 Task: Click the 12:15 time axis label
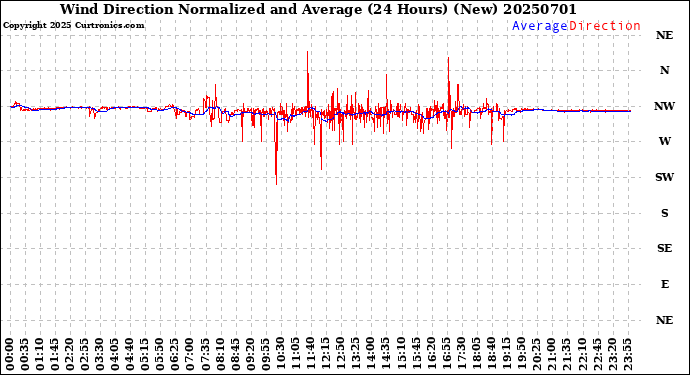(326, 355)
